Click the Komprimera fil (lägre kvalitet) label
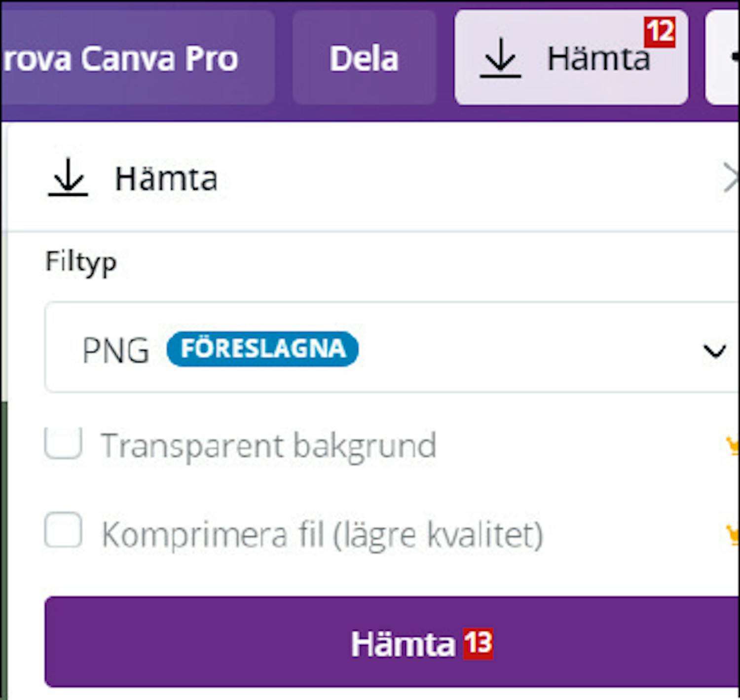The width and height of the screenshot is (740, 700). (x=322, y=534)
